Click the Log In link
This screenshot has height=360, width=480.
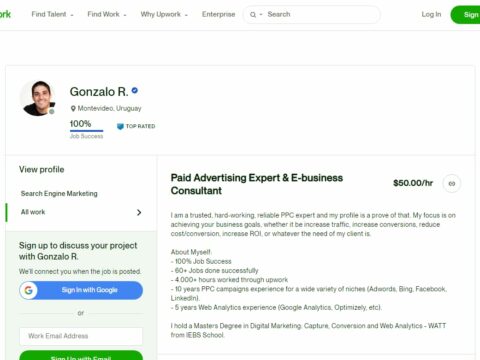431,14
